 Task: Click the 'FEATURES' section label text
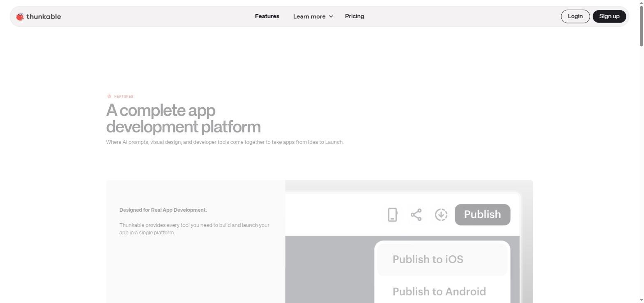point(124,97)
